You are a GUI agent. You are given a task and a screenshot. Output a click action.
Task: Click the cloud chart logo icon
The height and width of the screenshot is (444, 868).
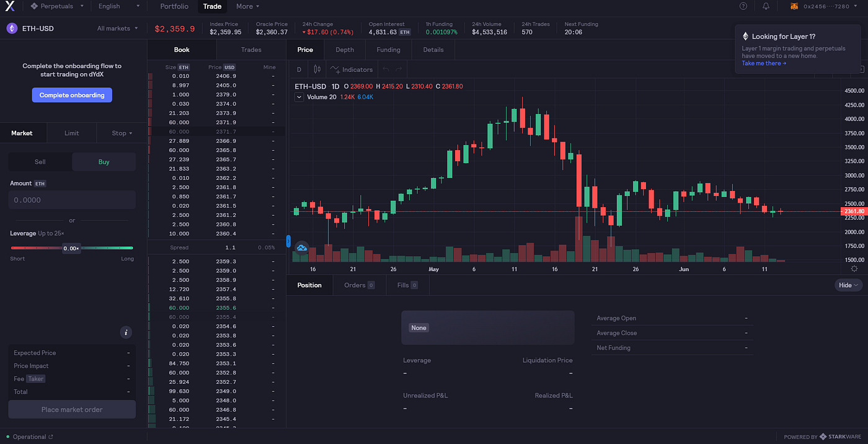point(302,248)
